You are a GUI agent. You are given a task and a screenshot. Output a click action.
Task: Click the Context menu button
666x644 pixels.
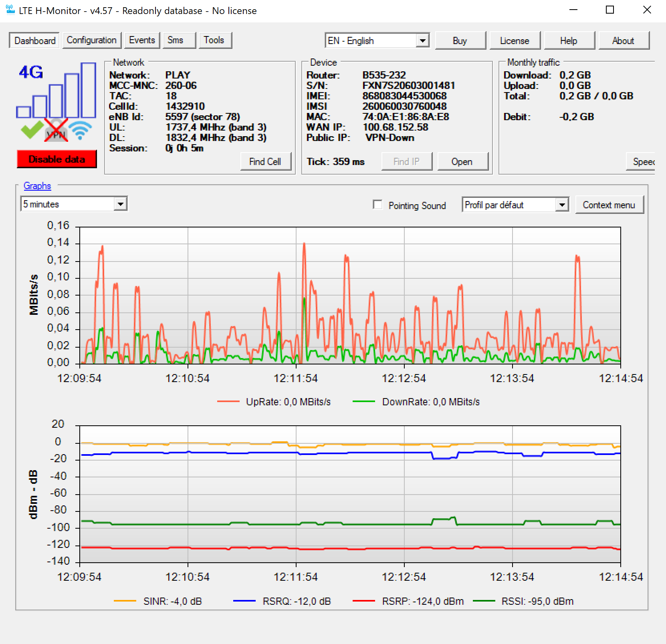pyautogui.click(x=609, y=205)
